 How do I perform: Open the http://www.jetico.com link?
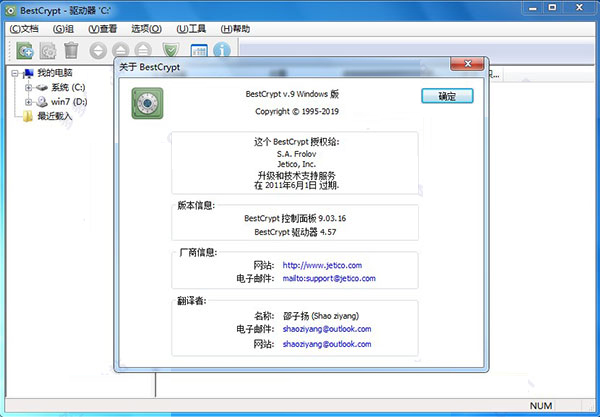(x=322, y=265)
